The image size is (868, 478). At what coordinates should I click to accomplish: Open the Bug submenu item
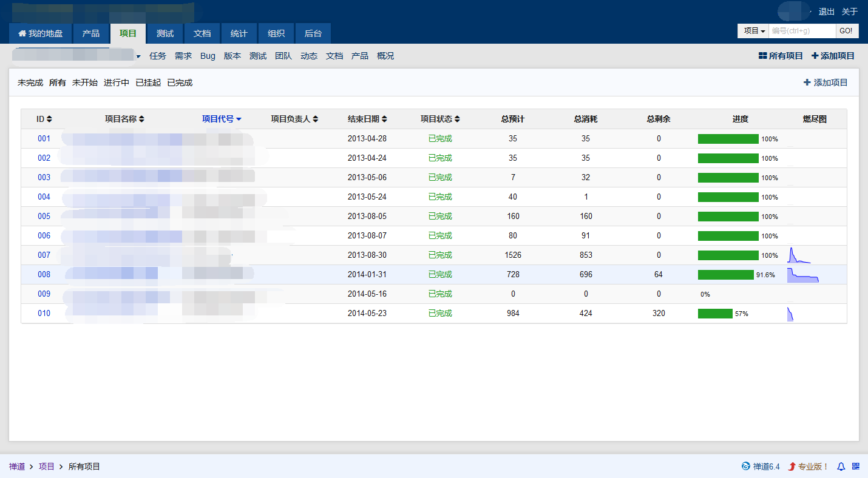click(x=208, y=56)
